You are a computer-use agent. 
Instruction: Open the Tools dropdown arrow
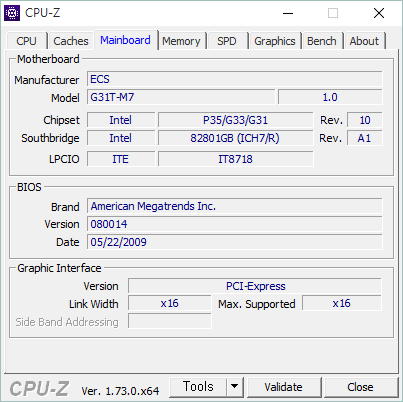(235, 387)
